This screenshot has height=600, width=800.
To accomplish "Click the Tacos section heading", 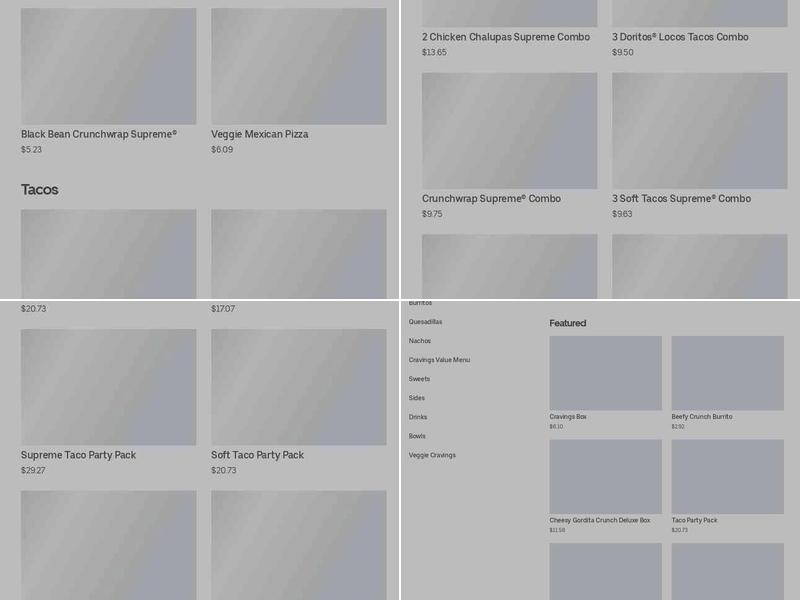I will click(40, 190).
